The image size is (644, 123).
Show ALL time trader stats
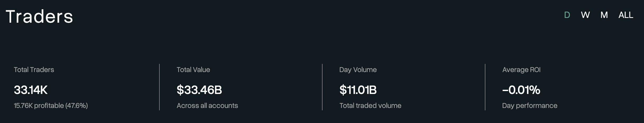pos(626,15)
